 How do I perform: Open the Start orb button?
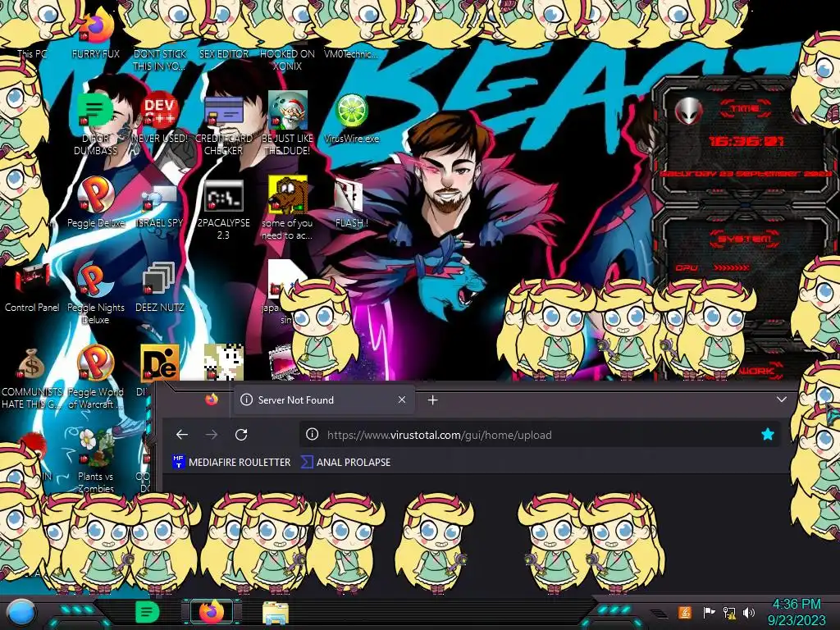point(21,612)
